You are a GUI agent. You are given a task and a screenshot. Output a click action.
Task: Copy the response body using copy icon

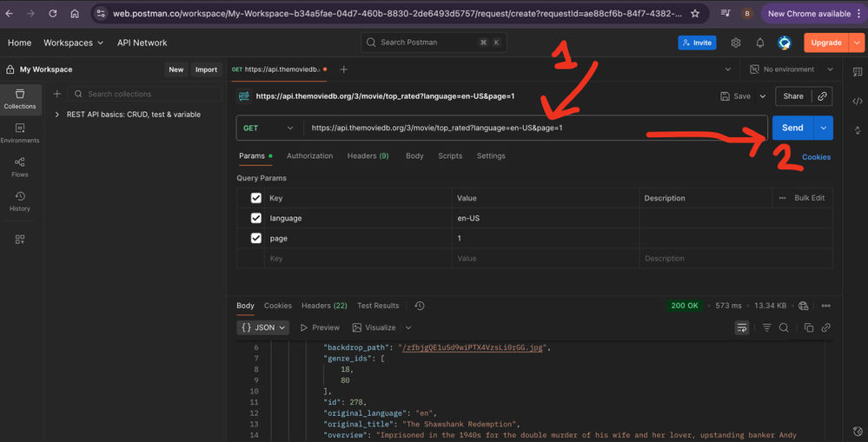[x=808, y=327]
